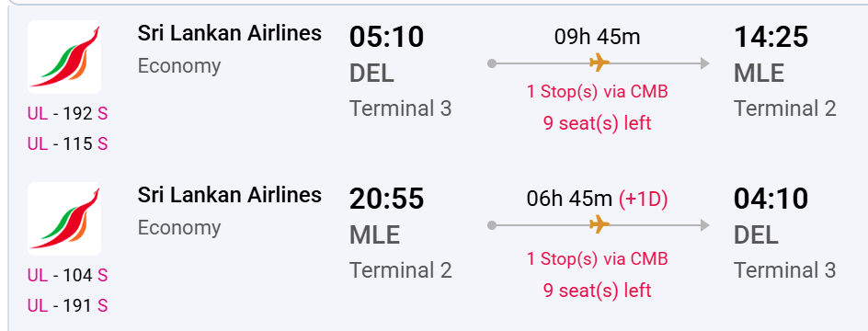868x331 pixels.
Task: Select flight number UL - 192 S
Action: [x=67, y=113]
